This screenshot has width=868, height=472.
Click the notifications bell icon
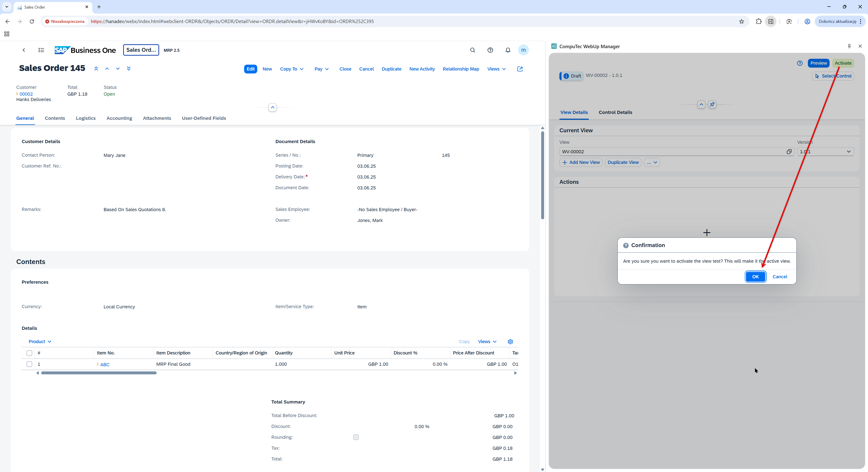tap(507, 50)
